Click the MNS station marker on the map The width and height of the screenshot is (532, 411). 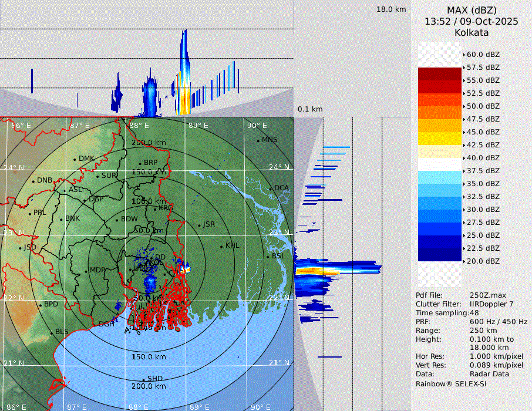pyautogui.click(x=258, y=140)
